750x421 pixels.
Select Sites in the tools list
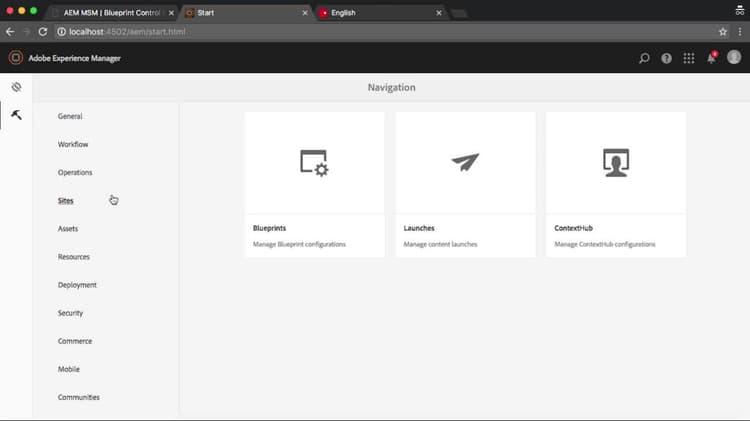66,200
